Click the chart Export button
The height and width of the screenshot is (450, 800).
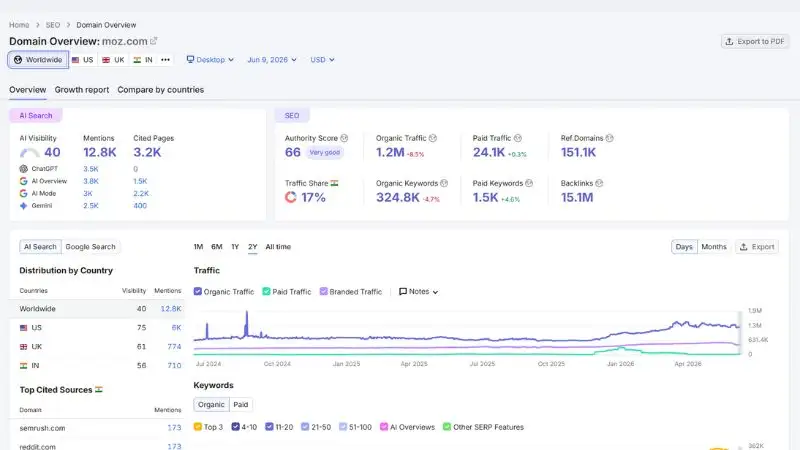[x=757, y=246]
